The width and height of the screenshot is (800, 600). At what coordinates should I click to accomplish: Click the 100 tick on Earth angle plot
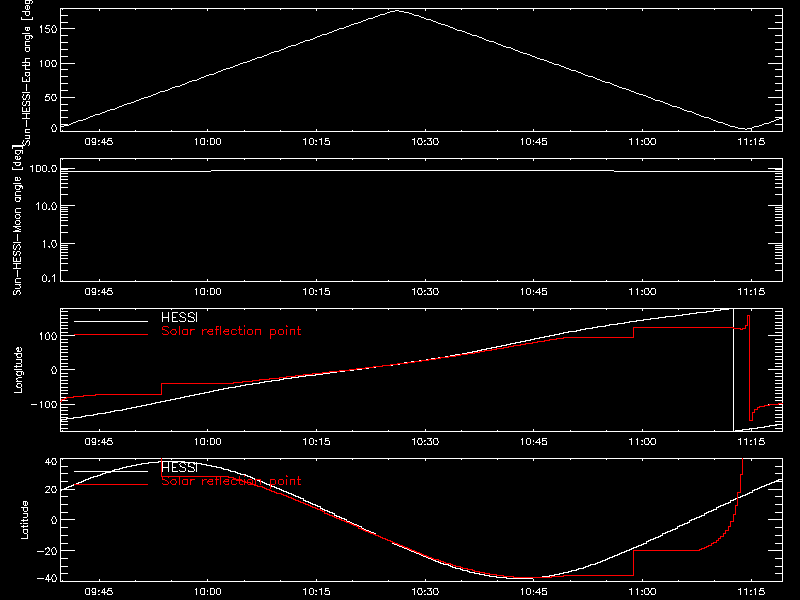pyautogui.click(x=48, y=64)
